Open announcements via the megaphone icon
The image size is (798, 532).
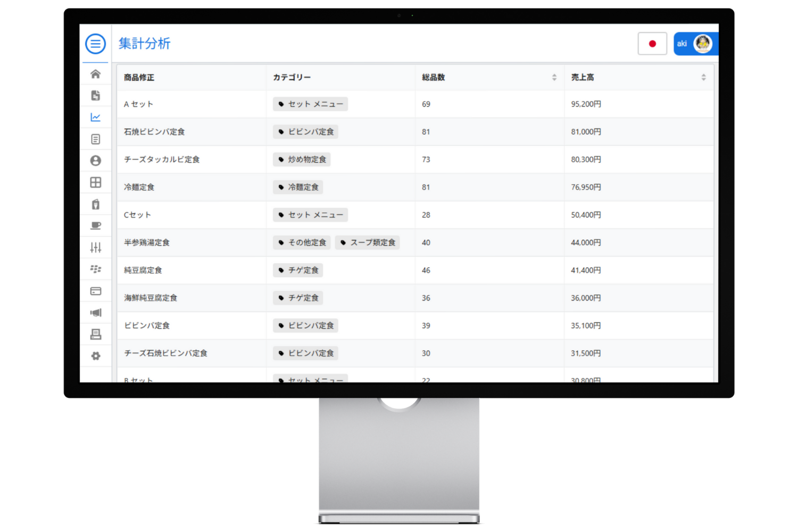(x=96, y=313)
